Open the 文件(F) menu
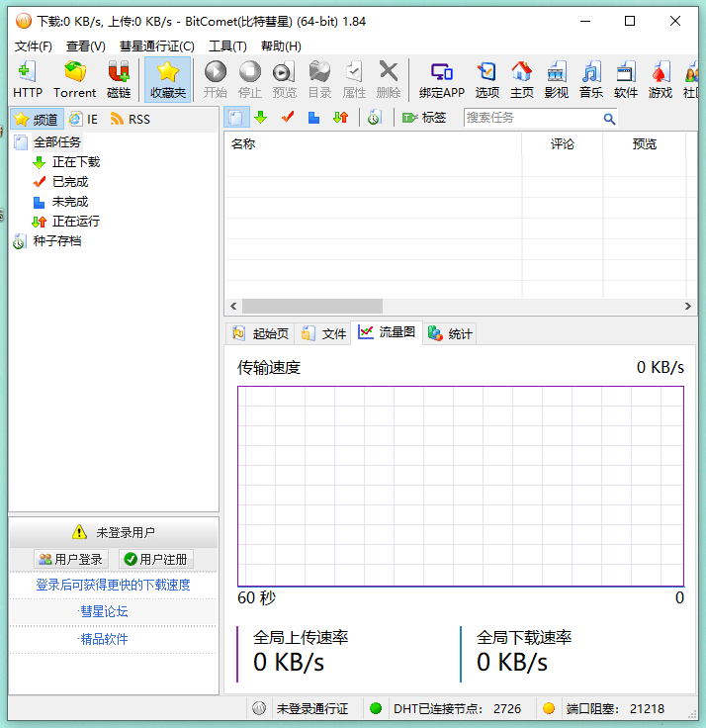The image size is (706, 728). 34,45
